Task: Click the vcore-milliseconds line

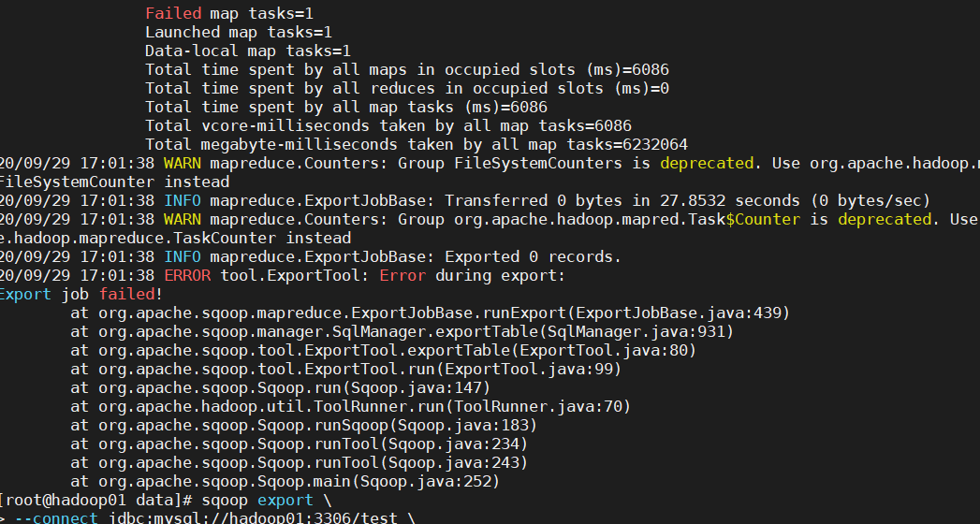Action: [388, 125]
